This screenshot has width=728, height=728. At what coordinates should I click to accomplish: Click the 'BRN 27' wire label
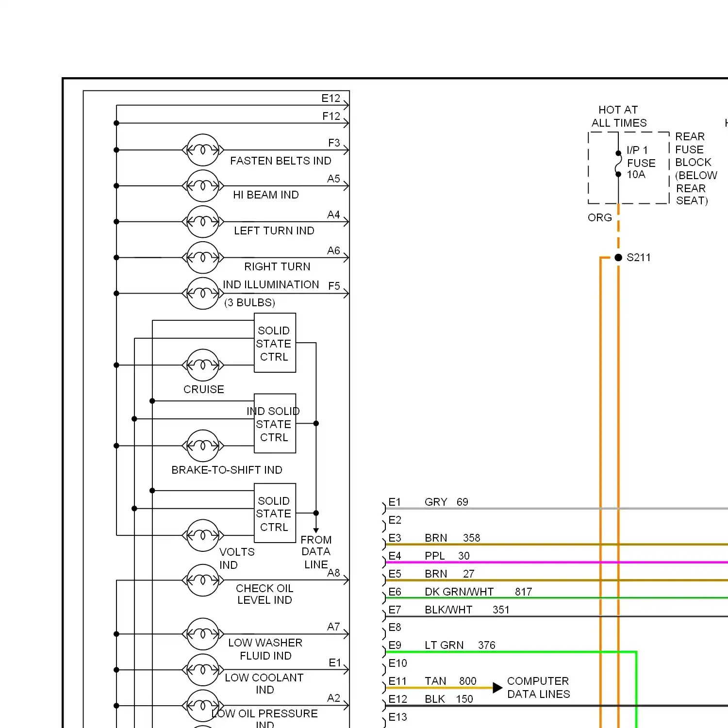coord(449,574)
